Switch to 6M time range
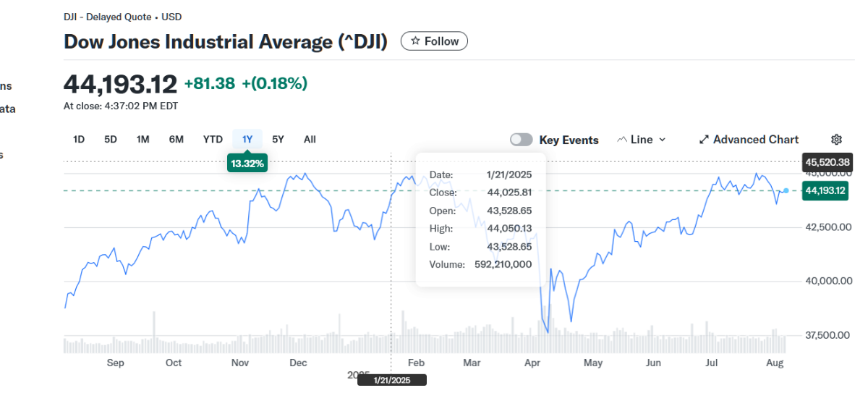Screen dimensions: 868x393 click(176, 140)
